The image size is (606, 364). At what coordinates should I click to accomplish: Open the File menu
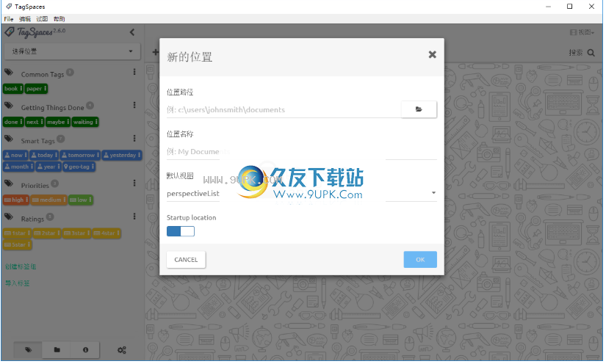(x=9, y=19)
